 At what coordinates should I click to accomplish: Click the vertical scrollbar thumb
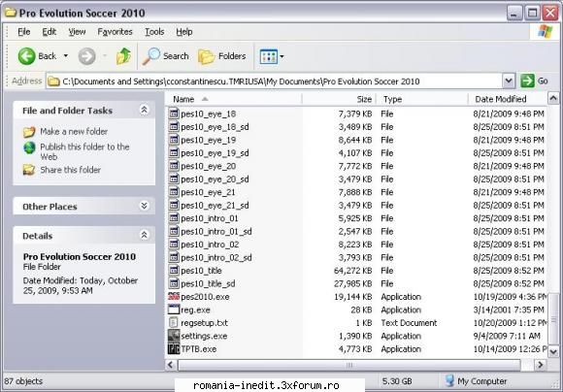[553, 318]
